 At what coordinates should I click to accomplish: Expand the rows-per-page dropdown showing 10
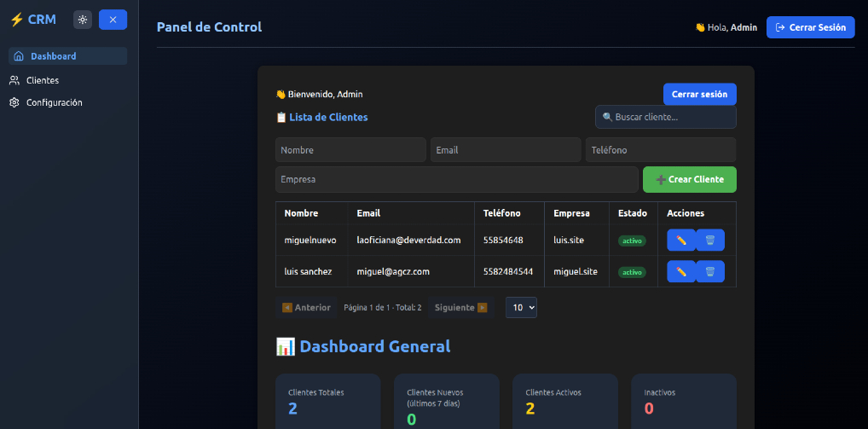click(x=521, y=307)
